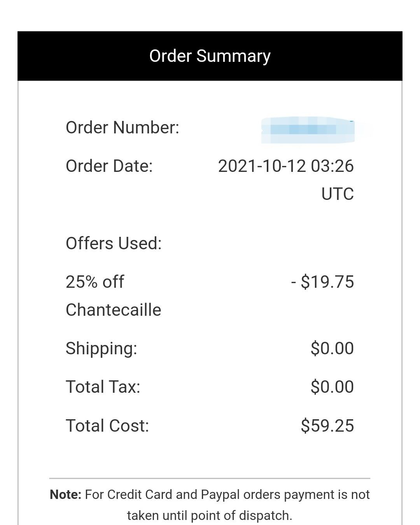Viewport: 420px width, 525px height.
Task: Select the 25% off Chantecaille offer
Action: pyautogui.click(x=114, y=296)
